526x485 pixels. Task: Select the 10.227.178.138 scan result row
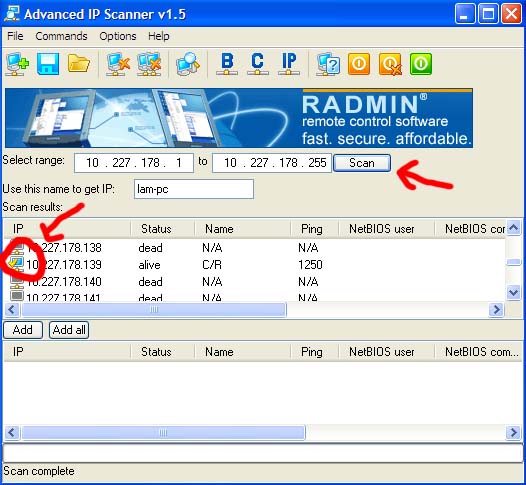click(x=254, y=248)
